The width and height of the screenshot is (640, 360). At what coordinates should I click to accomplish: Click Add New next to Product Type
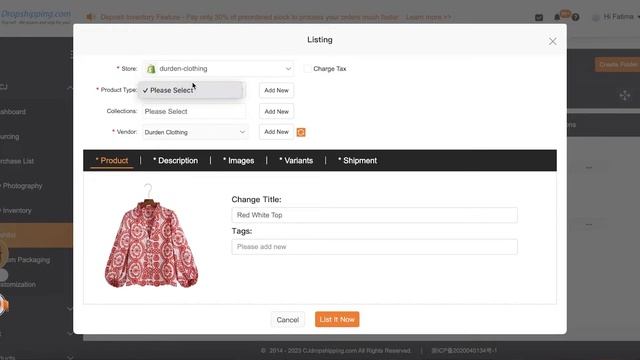276,90
